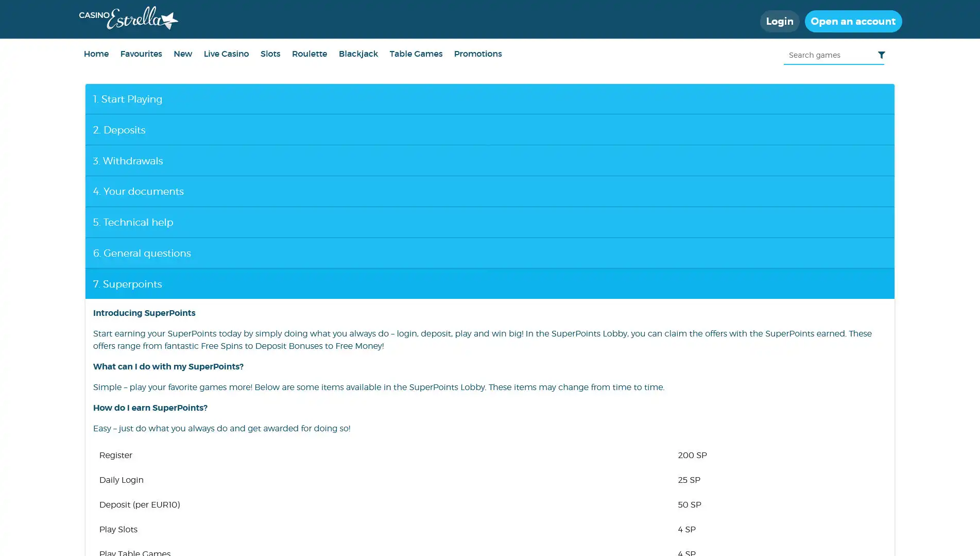Go to Blackjack games
Viewport: 980px width, 556px height.
coord(358,54)
